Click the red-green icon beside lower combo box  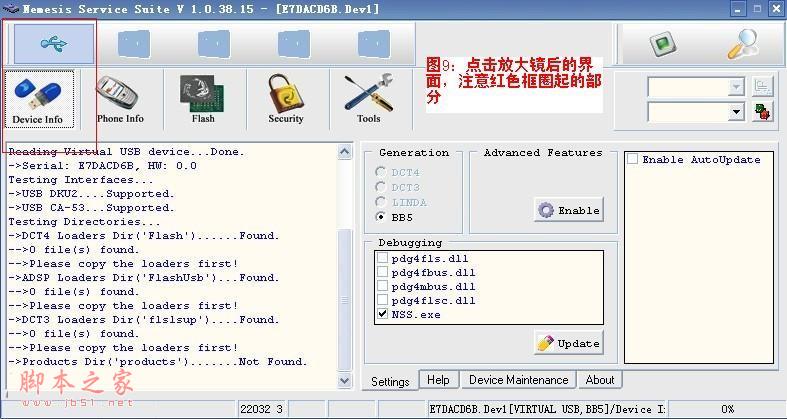[x=762, y=112]
